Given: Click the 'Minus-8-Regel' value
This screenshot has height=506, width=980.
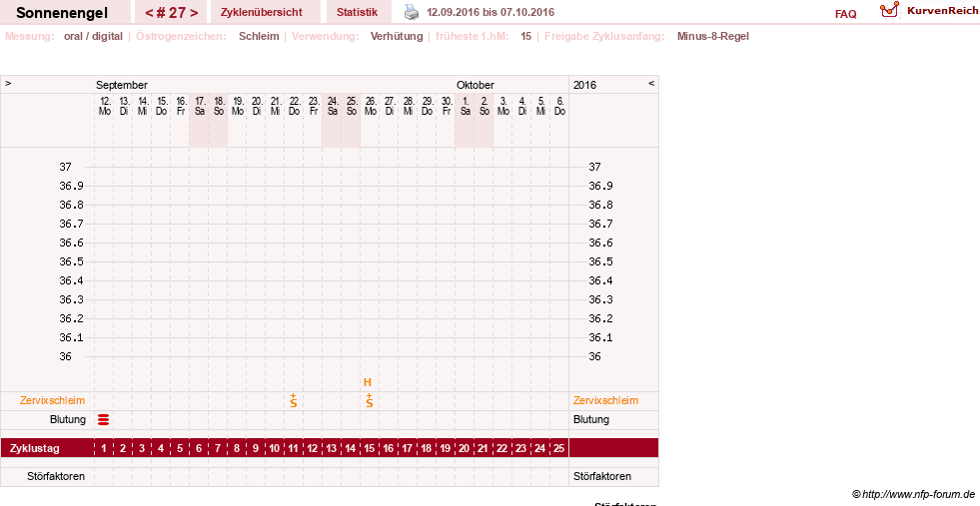Looking at the screenshot, I should coord(713,36).
